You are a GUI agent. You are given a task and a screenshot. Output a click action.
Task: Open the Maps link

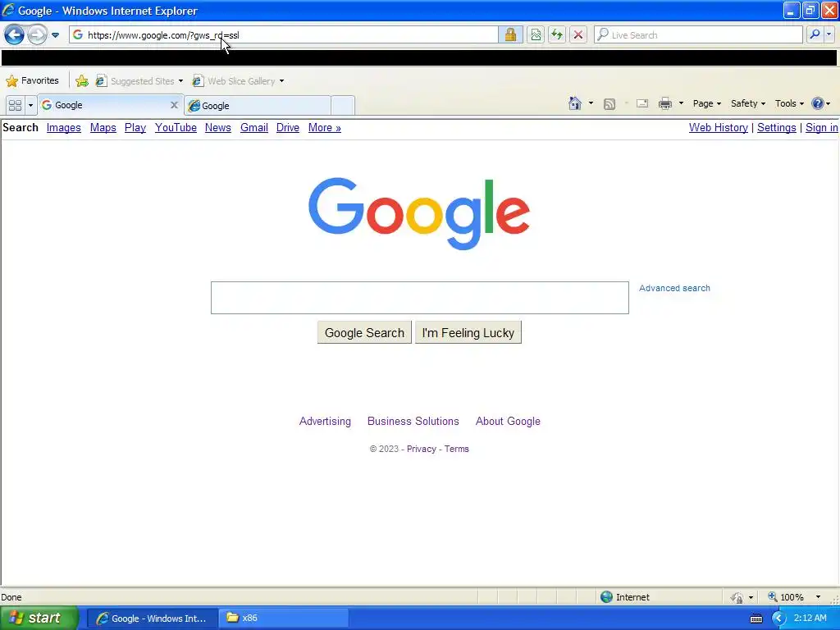[103, 127]
